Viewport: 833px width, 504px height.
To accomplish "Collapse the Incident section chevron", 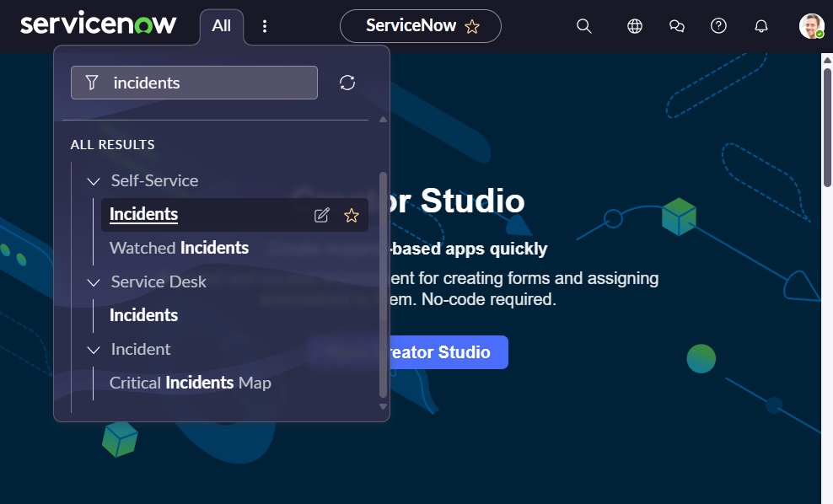I will (x=94, y=350).
